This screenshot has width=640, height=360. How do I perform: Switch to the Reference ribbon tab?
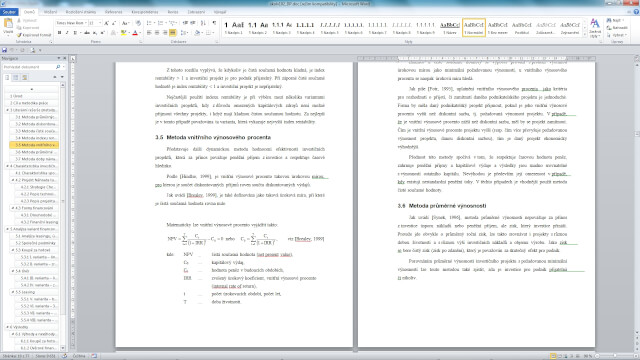(x=113, y=12)
